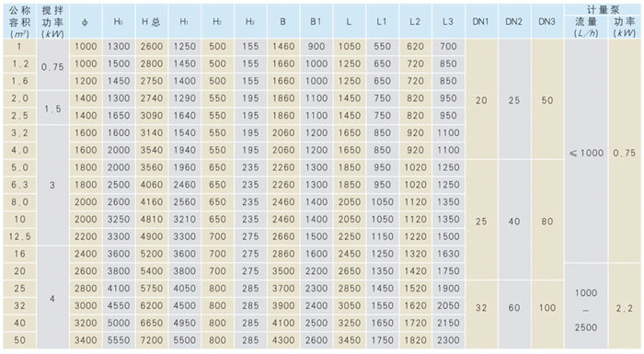The height and width of the screenshot is (354, 644).
Task: Click L3 value 1630
Action: click(x=448, y=254)
